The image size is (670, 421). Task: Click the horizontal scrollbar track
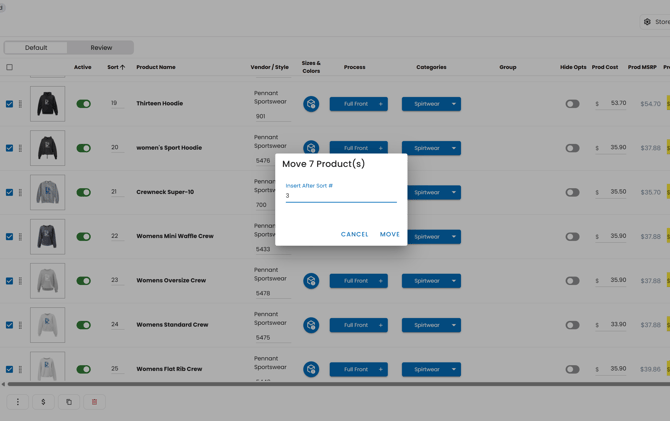(x=338, y=384)
